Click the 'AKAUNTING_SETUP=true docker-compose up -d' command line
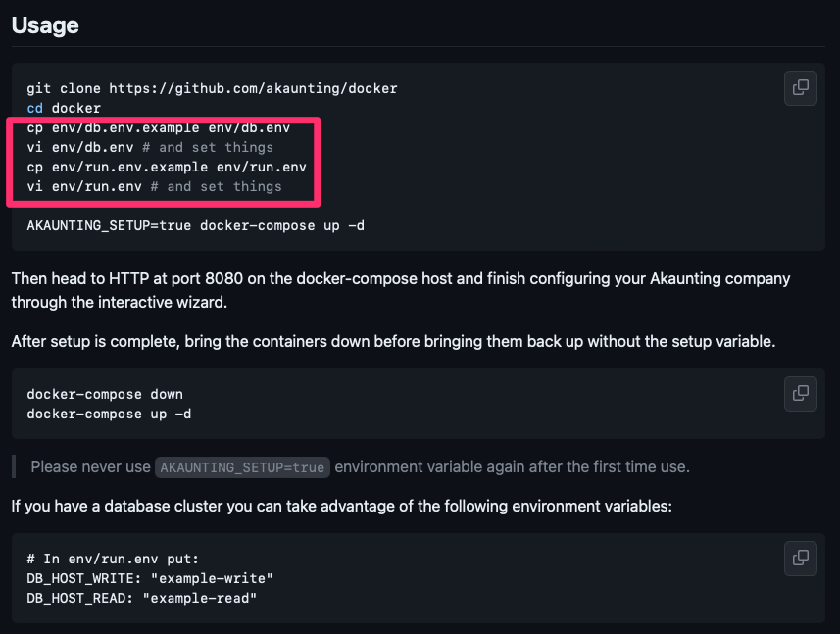The image size is (840, 634). pyautogui.click(x=195, y=226)
